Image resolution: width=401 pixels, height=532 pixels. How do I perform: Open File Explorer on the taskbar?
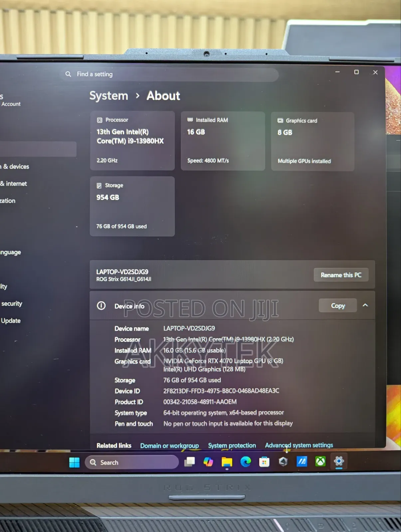(227, 462)
